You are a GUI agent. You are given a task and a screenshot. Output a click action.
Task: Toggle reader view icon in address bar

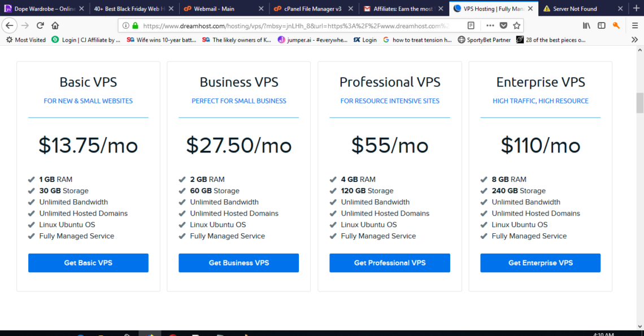point(471,25)
